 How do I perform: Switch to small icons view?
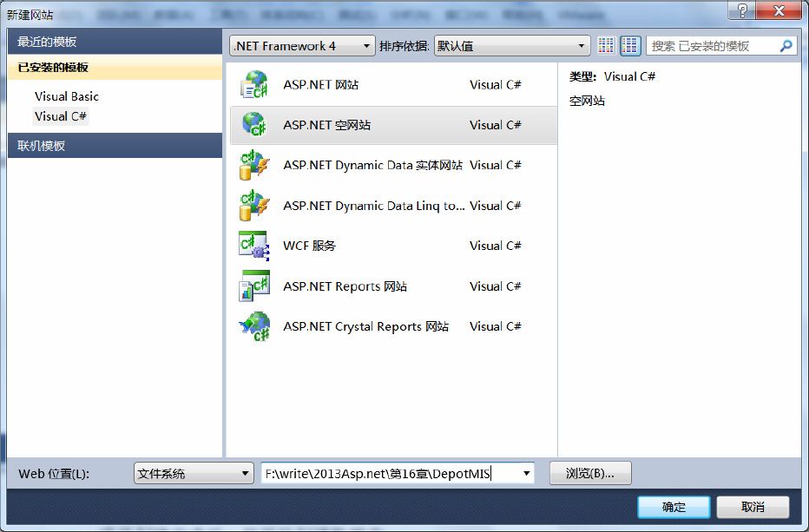[606, 46]
